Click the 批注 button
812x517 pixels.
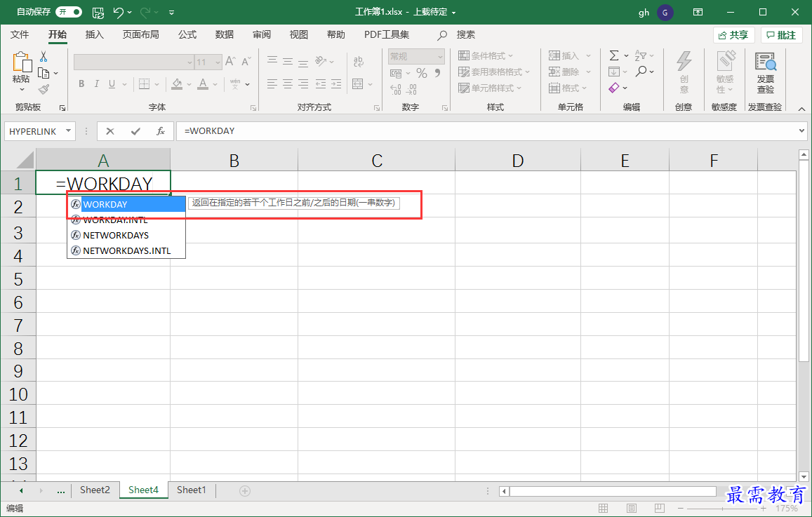click(x=781, y=35)
